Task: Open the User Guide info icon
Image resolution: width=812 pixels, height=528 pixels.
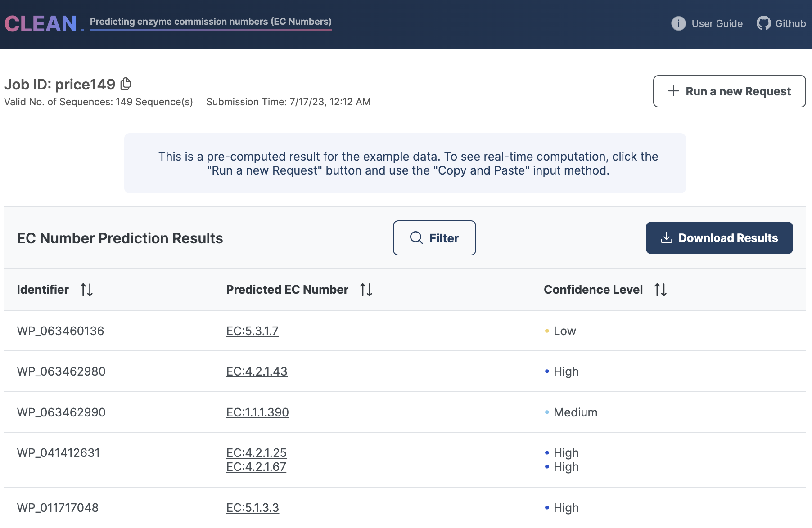Action: point(678,23)
